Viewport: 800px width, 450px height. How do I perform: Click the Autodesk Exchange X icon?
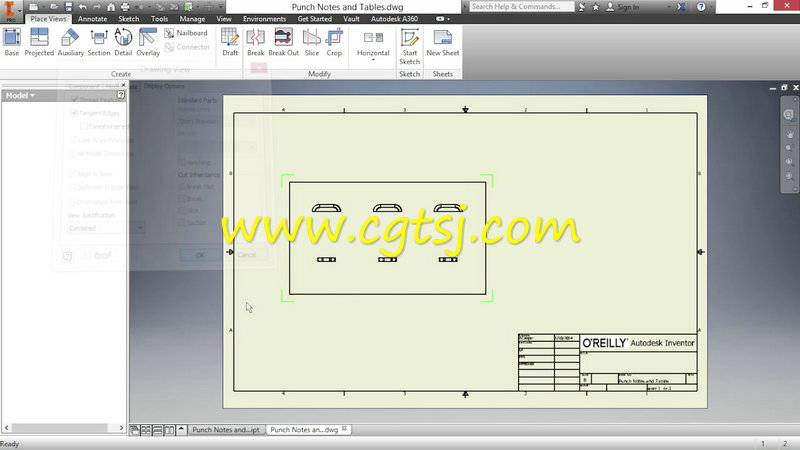(x=681, y=7)
